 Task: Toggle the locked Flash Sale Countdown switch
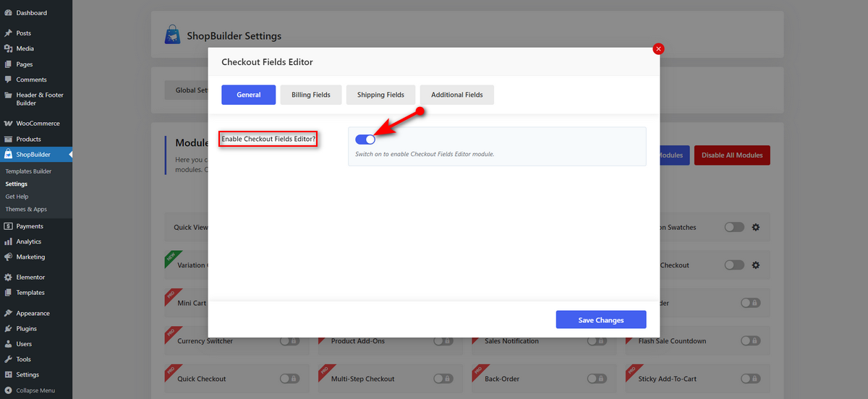coord(751,340)
